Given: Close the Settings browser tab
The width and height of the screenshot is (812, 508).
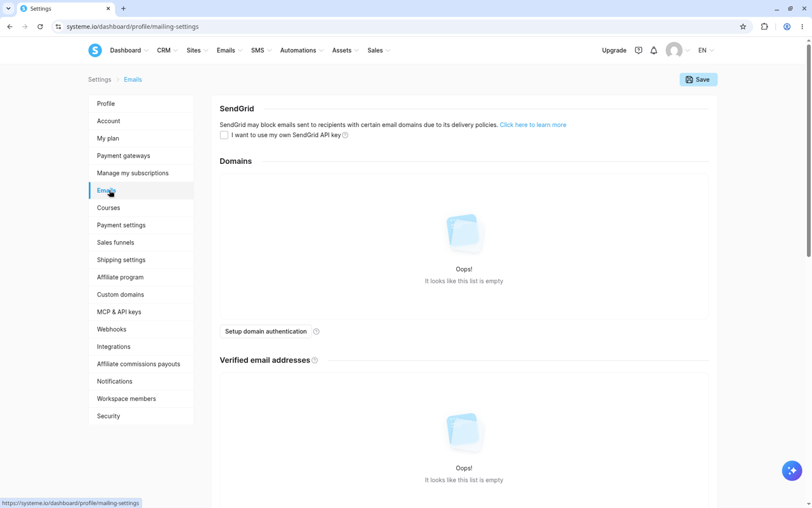Looking at the screenshot, I should coord(108,9).
